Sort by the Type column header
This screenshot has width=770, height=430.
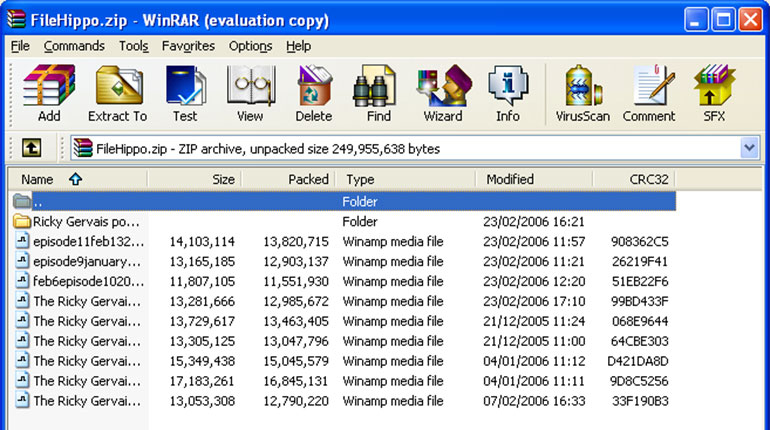tap(405, 179)
